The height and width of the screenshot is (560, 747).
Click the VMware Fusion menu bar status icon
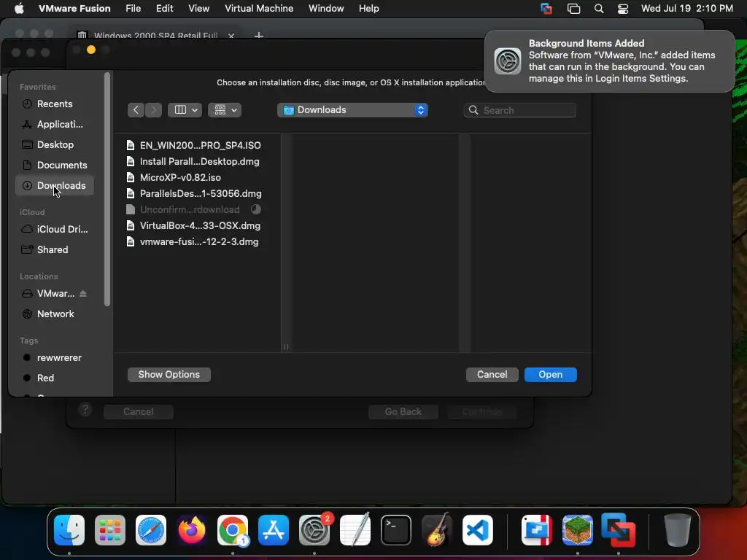tap(546, 9)
